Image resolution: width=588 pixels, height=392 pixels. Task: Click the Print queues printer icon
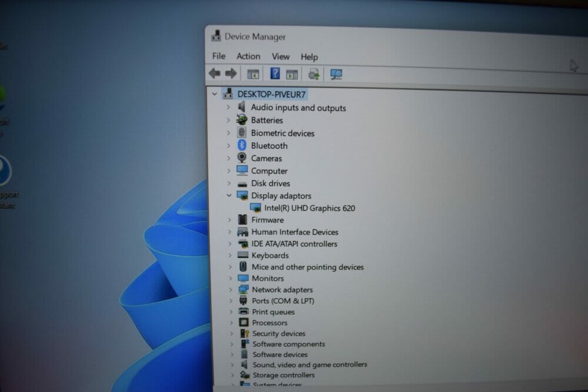tap(244, 311)
